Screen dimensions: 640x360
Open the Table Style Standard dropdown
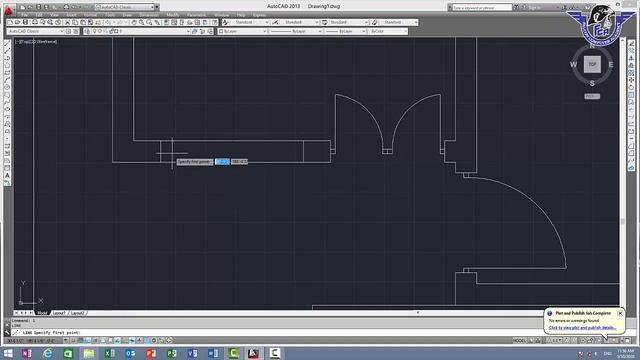pyautogui.click(x=349, y=22)
